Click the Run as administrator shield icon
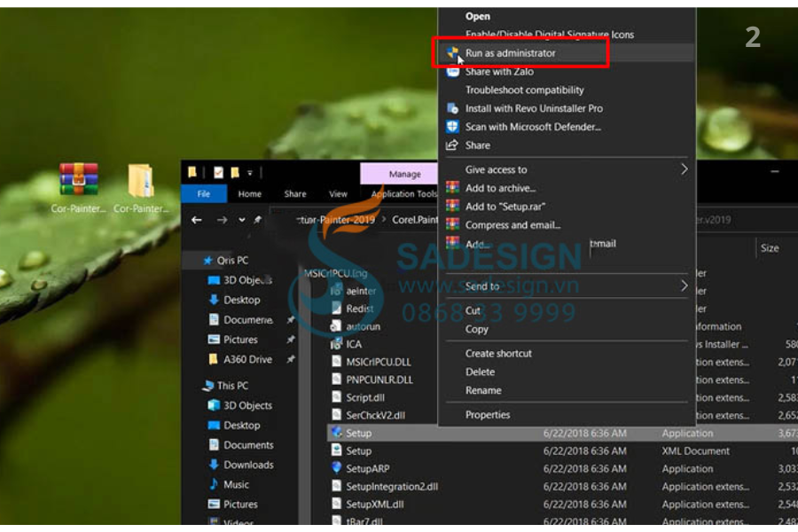 click(x=453, y=53)
